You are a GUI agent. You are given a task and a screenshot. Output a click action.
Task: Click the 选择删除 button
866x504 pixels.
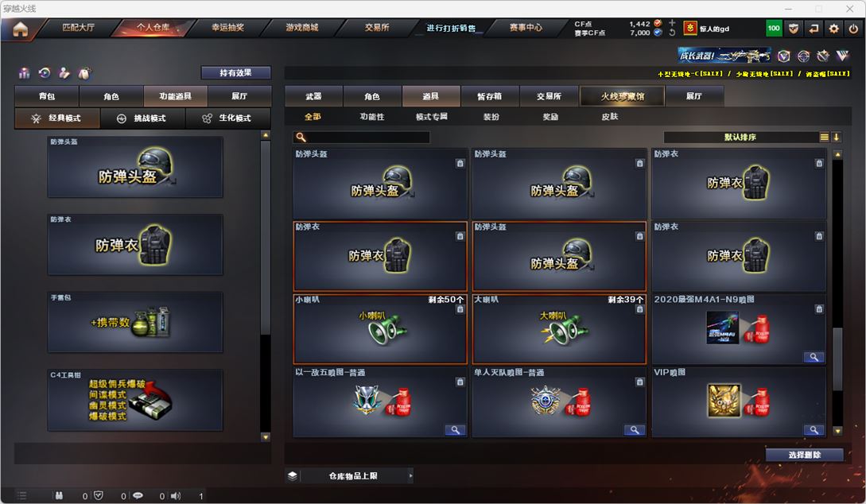point(804,455)
